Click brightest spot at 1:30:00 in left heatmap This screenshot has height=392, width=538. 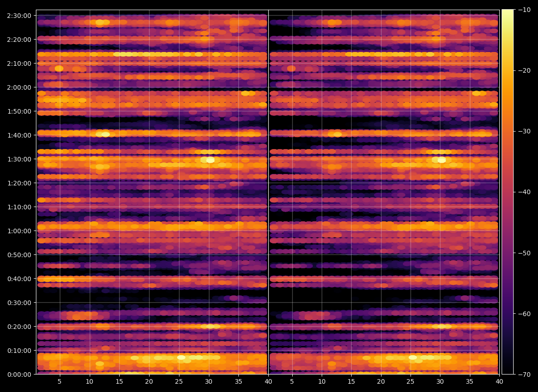pyautogui.click(x=210, y=160)
